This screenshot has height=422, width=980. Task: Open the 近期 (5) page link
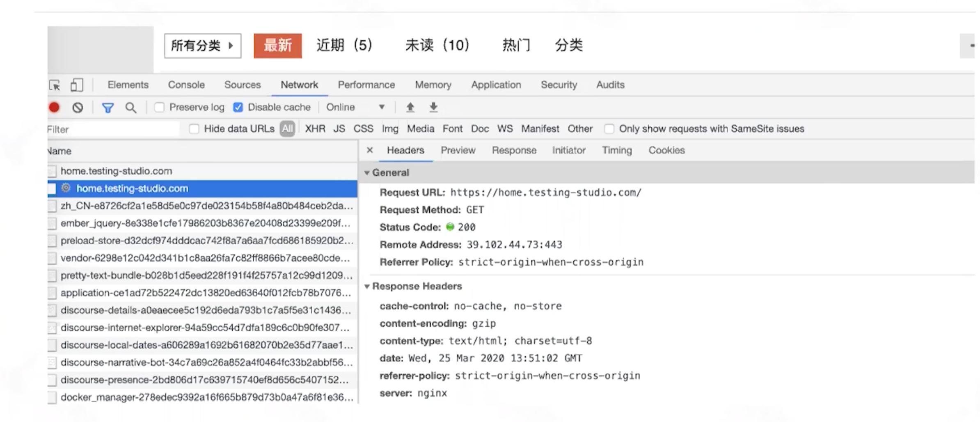click(x=344, y=45)
